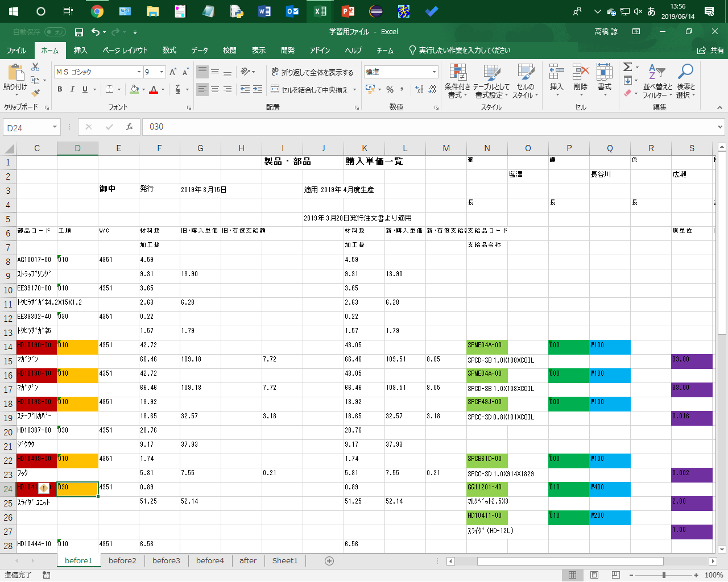Click the Save icon in quick access toolbar
Viewport: 728px width, 582px height.
[79, 32]
